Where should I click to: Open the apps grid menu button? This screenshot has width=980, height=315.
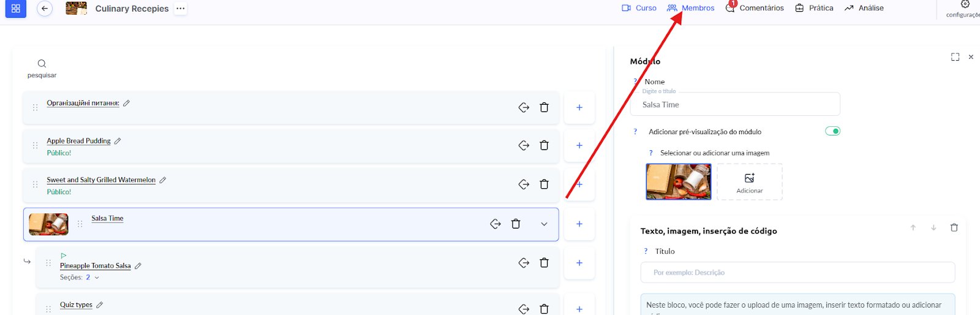pyautogui.click(x=15, y=9)
